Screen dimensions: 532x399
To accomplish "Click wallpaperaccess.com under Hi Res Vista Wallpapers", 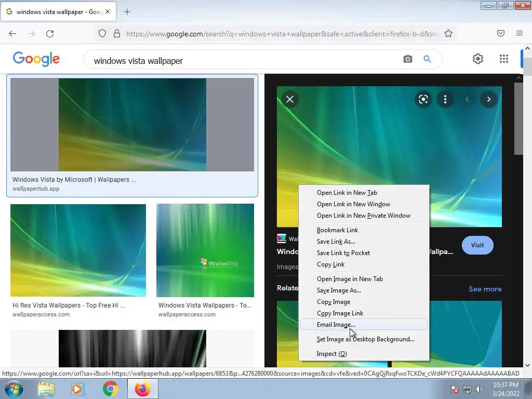I will (41, 314).
